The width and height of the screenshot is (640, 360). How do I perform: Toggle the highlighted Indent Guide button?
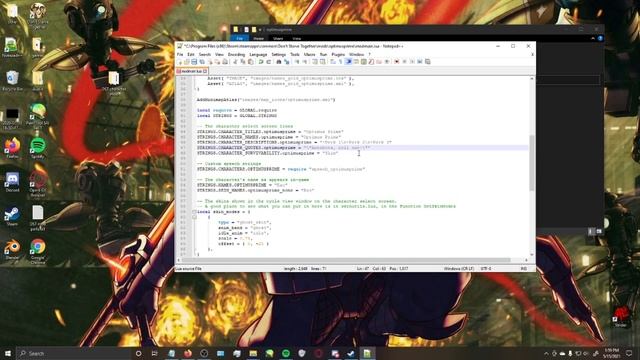coord(349,62)
